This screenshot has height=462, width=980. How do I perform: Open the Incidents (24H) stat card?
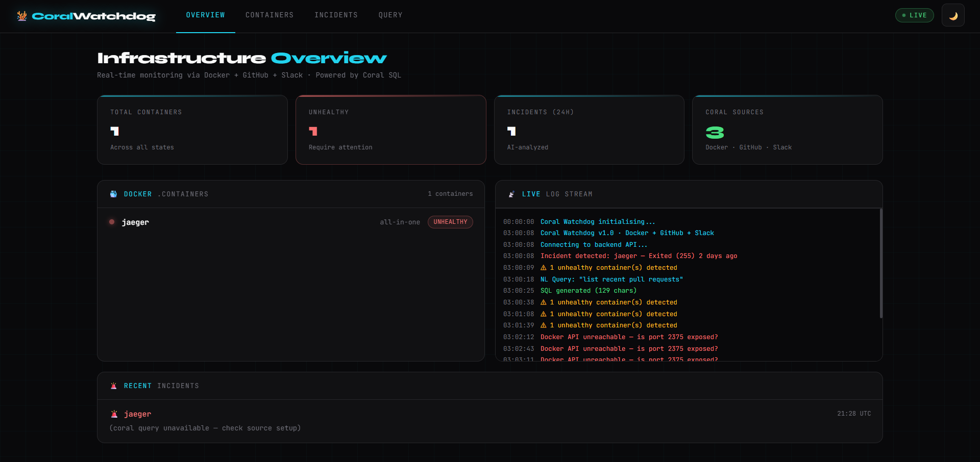pos(589,130)
